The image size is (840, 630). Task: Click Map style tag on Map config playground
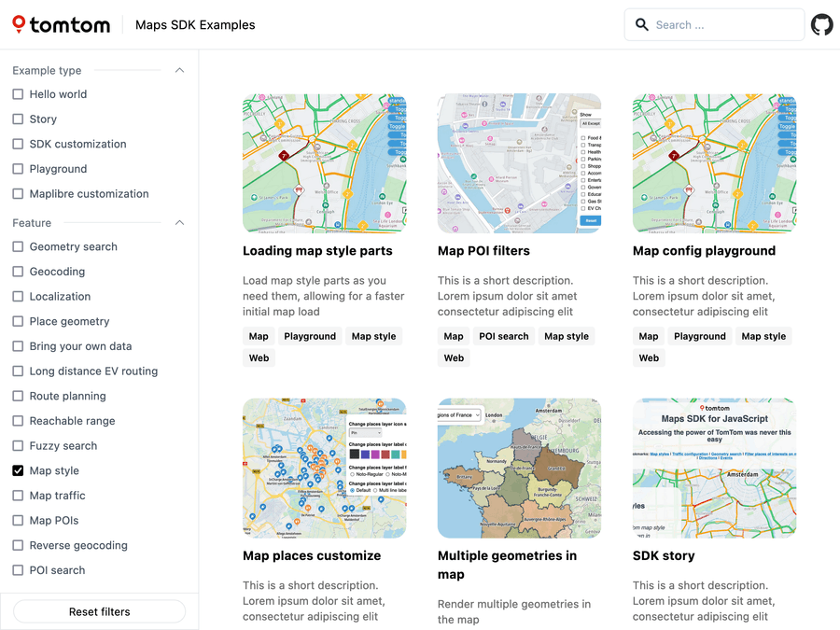pos(763,336)
